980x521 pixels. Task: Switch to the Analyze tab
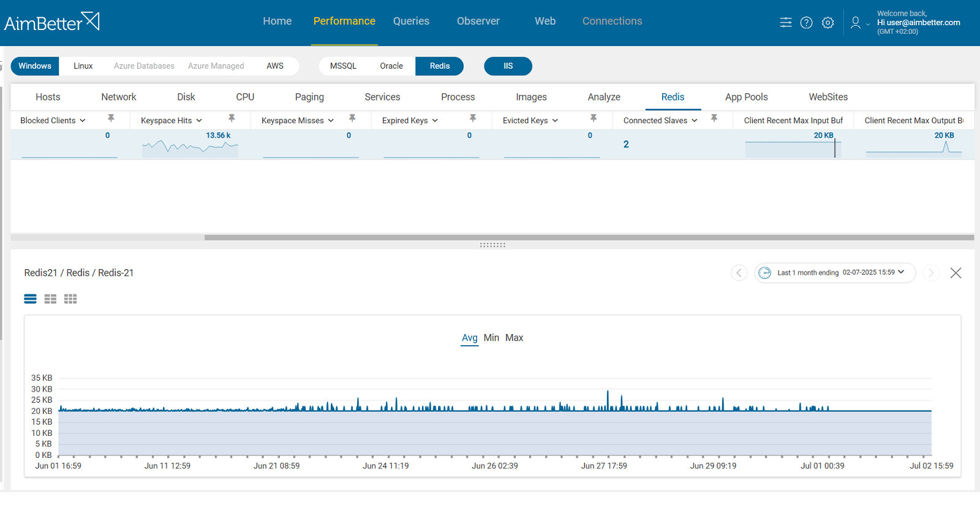[x=604, y=97]
